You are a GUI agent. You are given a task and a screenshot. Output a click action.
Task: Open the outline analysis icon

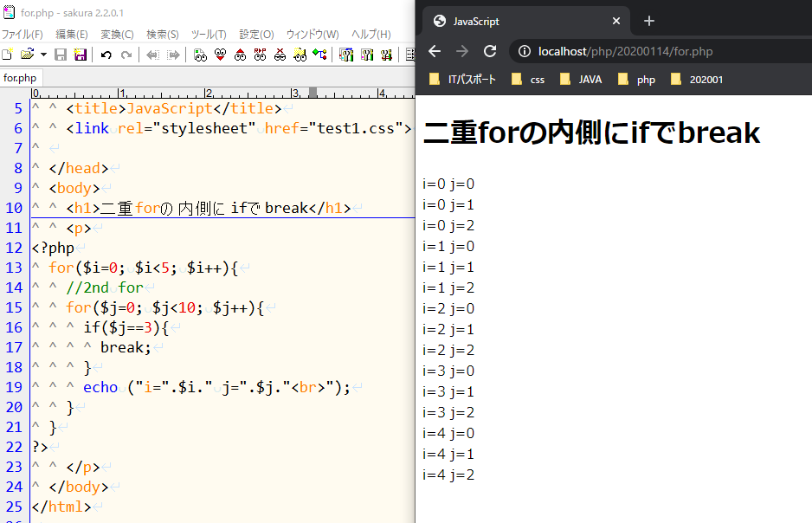click(x=319, y=55)
